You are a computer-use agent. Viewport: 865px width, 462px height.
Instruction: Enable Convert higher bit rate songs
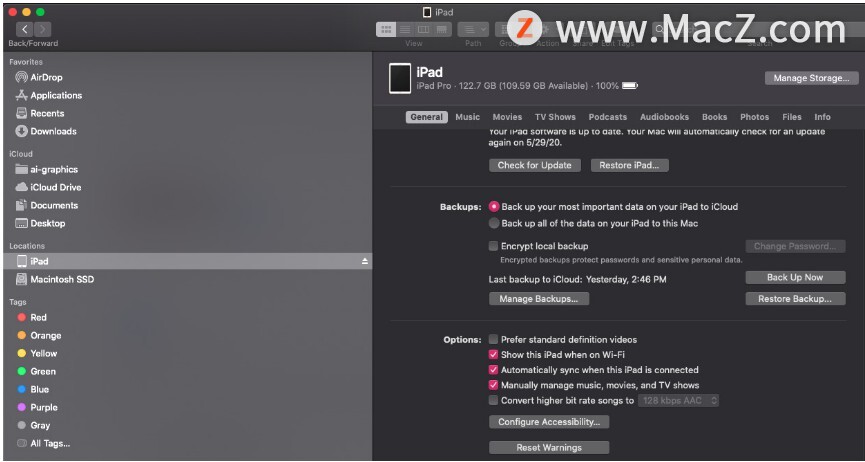click(x=494, y=401)
